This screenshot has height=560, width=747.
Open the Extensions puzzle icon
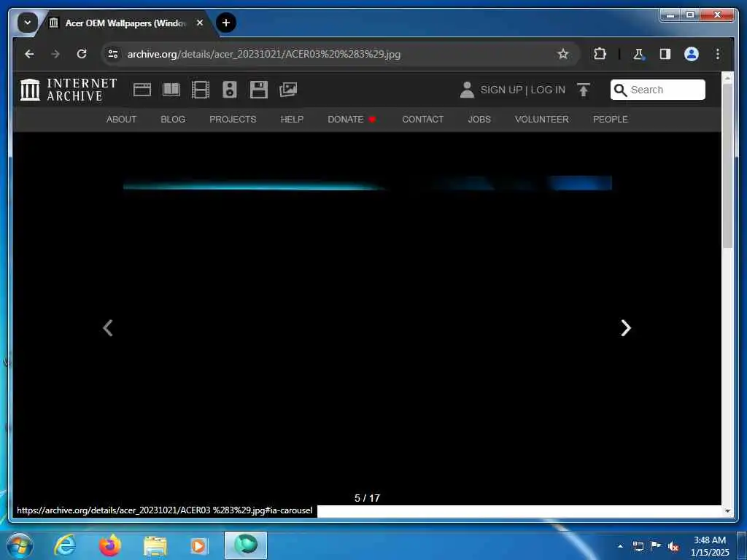pyautogui.click(x=600, y=54)
